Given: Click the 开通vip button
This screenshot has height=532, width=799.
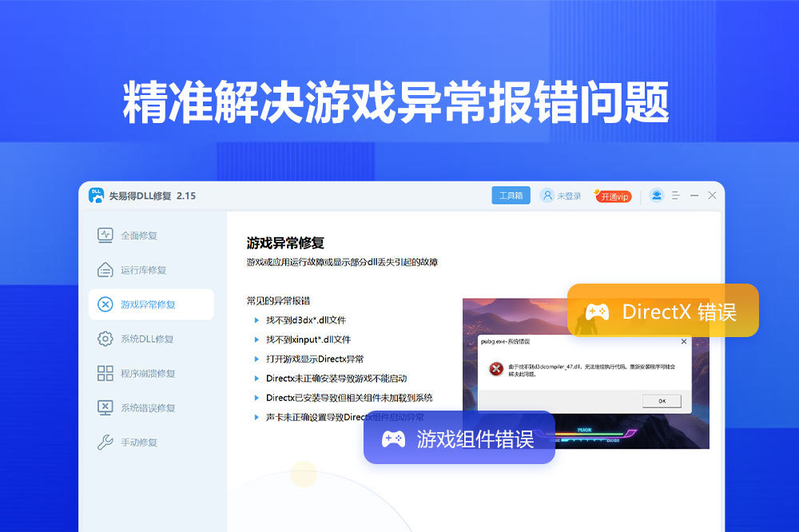Looking at the screenshot, I should point(613,196).
